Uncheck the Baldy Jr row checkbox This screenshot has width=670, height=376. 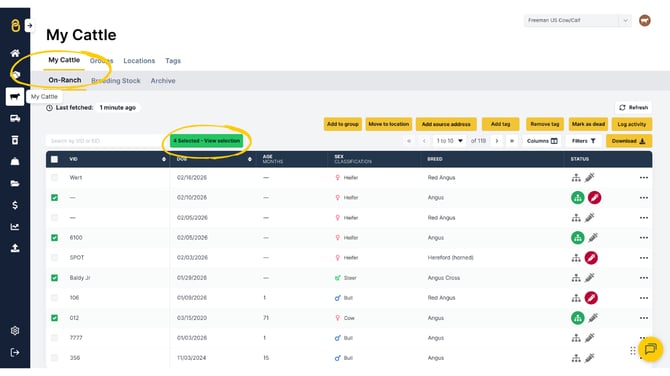tap(54, 278)
